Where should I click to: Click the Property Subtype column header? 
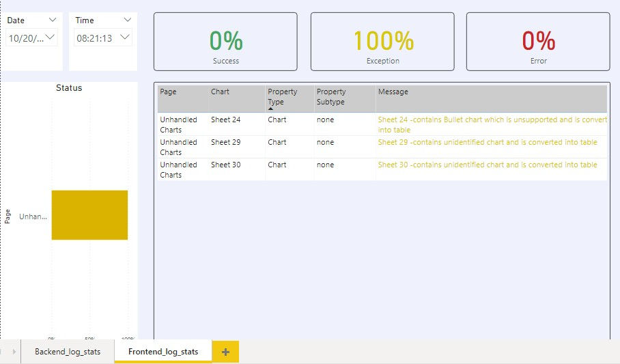pos(331,97)
